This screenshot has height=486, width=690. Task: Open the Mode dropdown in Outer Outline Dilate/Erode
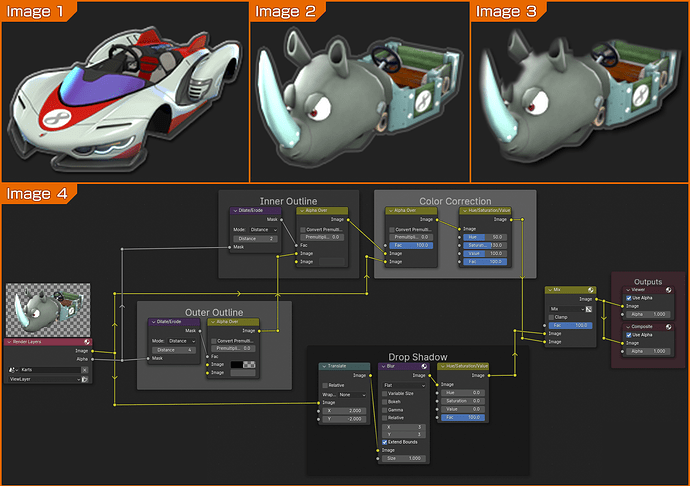182,341
